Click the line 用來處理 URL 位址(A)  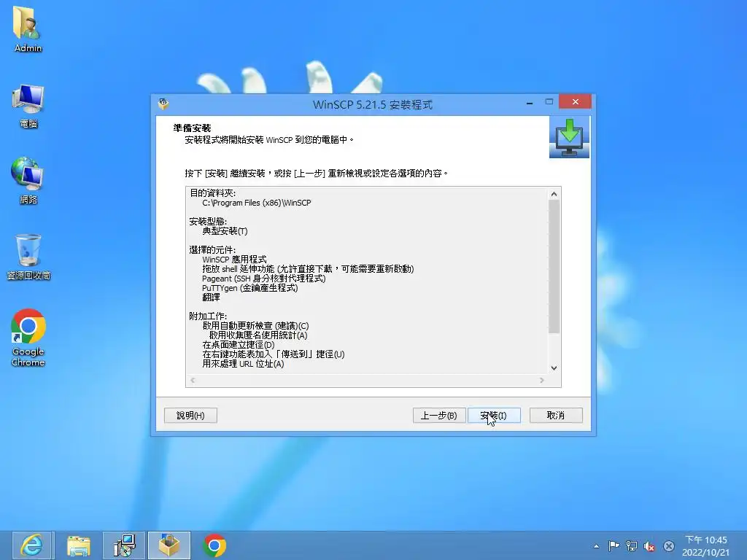pyautogui.click(x=243, y=364)
